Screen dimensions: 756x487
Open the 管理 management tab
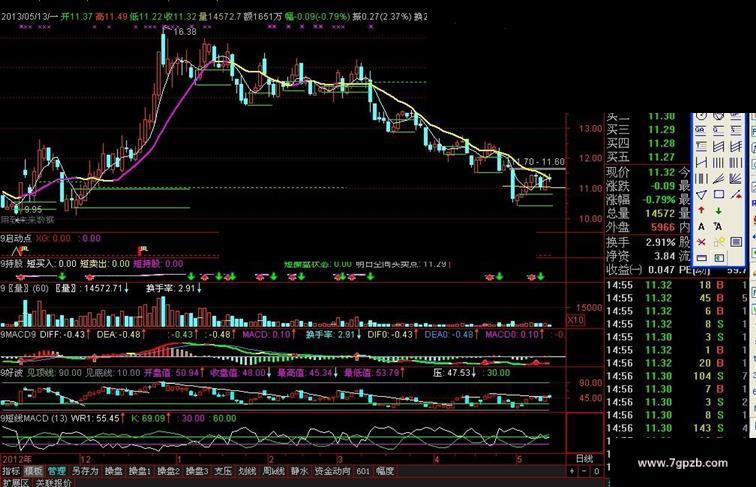[56, 471]
